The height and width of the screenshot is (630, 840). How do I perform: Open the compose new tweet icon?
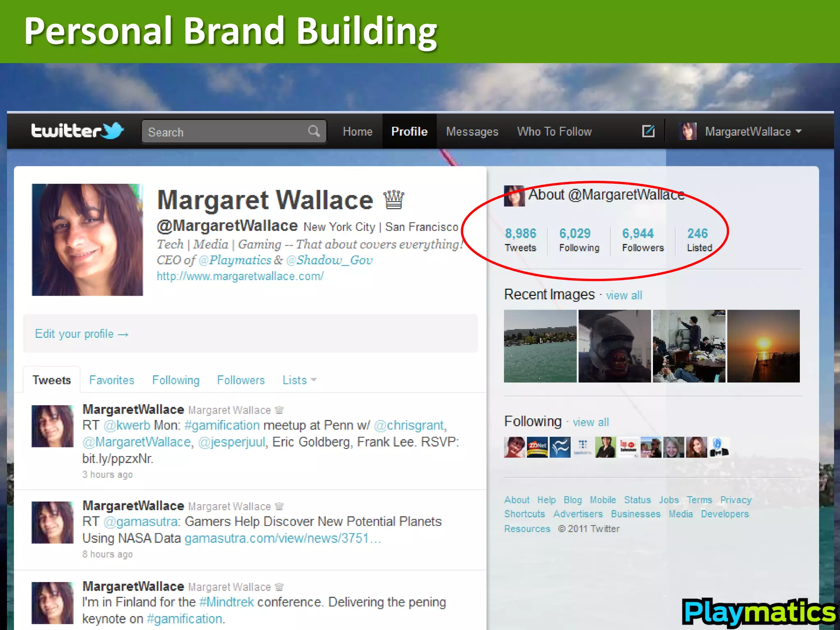coord(648,131)
